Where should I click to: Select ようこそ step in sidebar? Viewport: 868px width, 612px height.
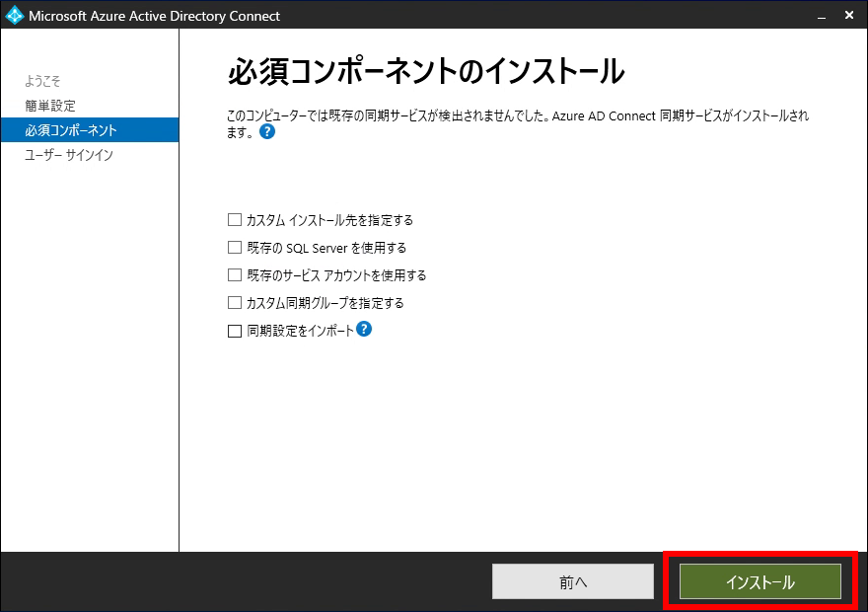click(42, 81)
